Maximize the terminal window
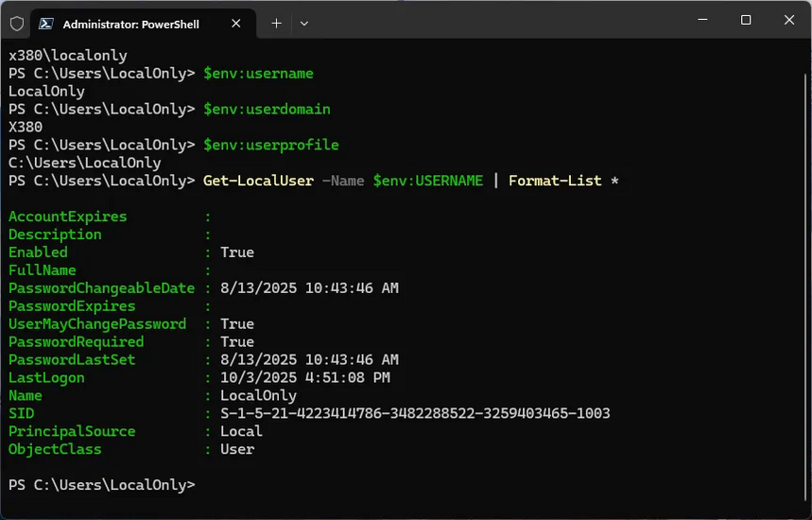 tap(746, 20)
